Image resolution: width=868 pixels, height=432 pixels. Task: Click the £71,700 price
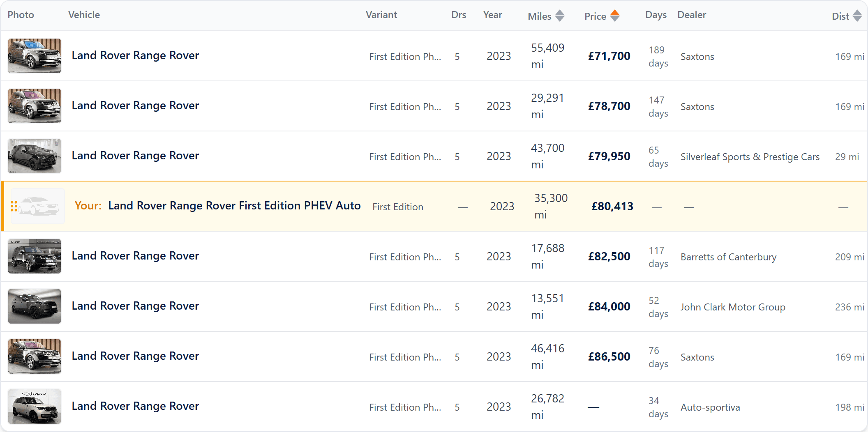(609, 56)
